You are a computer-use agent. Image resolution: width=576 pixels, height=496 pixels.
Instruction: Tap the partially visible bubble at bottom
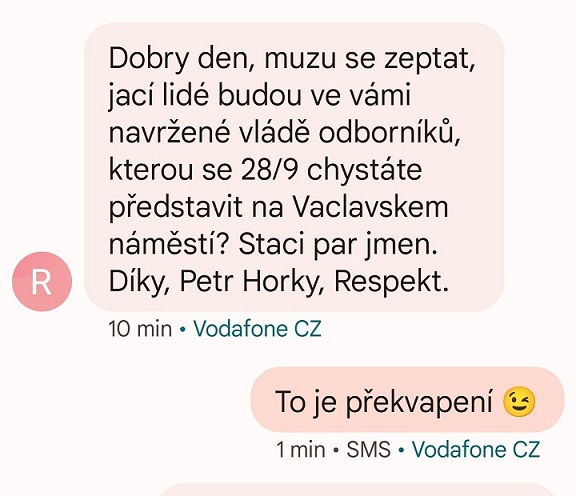[x=356, y=490]
